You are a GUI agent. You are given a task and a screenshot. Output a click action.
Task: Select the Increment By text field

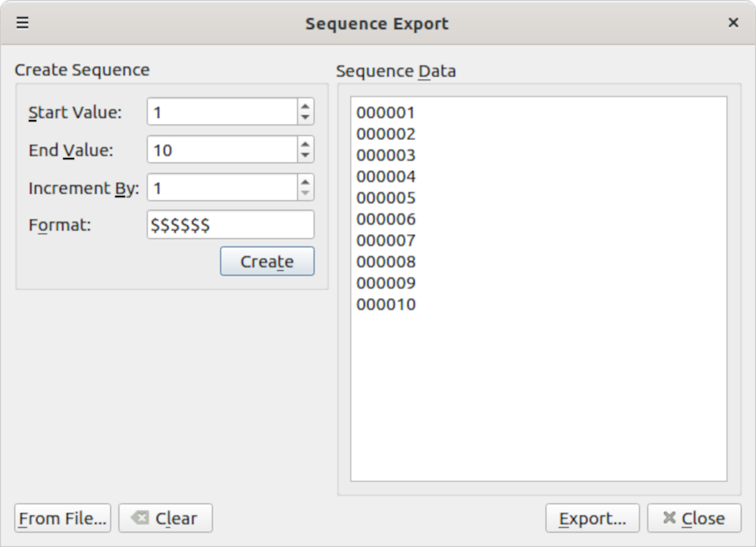[222, 188]
